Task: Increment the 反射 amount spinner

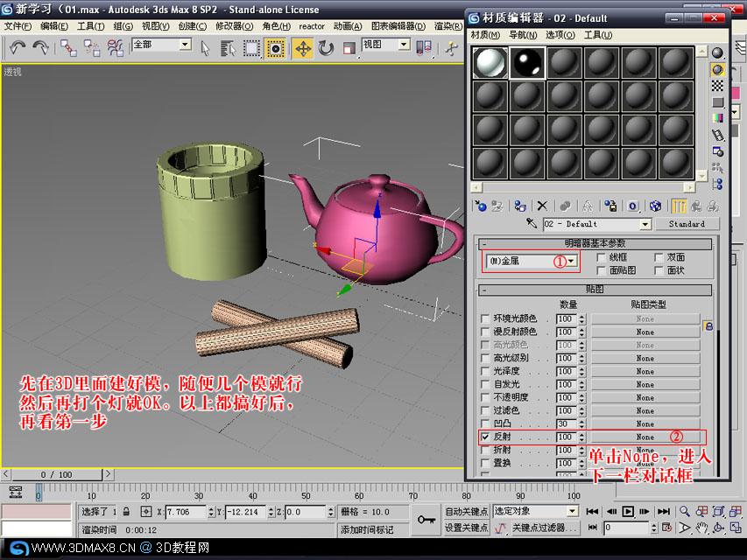Action: click(x=581, y=434)
